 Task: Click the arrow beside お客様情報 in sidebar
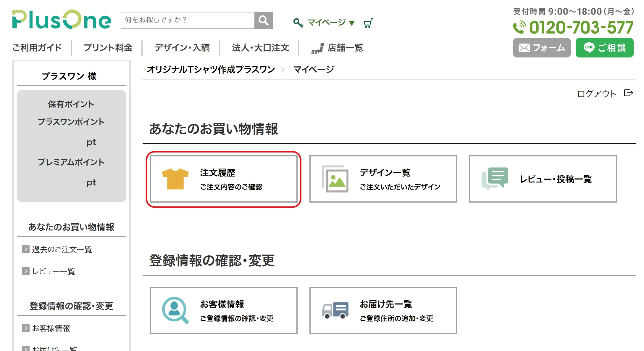point(26,328)
